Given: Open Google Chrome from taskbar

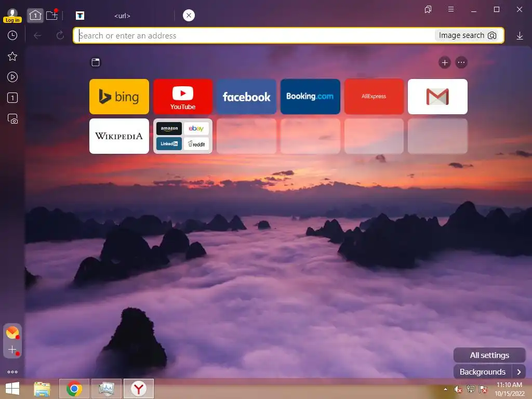Looking at the screenshot, I should [74, 389].
